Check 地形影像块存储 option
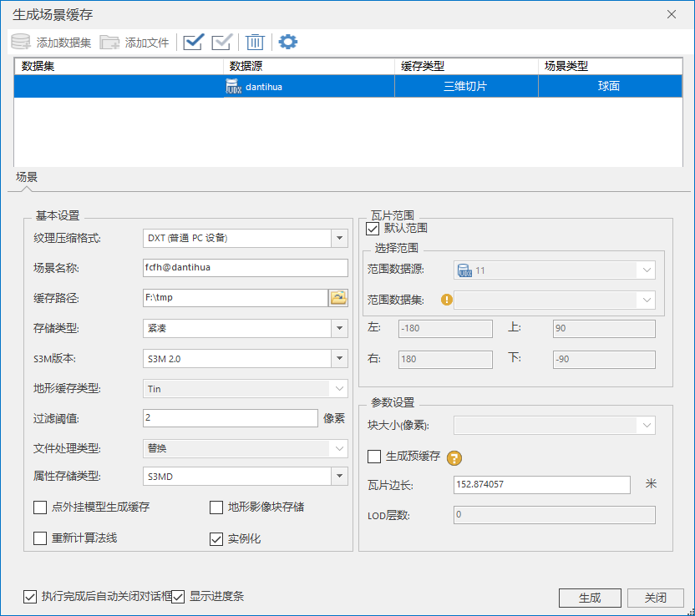 216,507
